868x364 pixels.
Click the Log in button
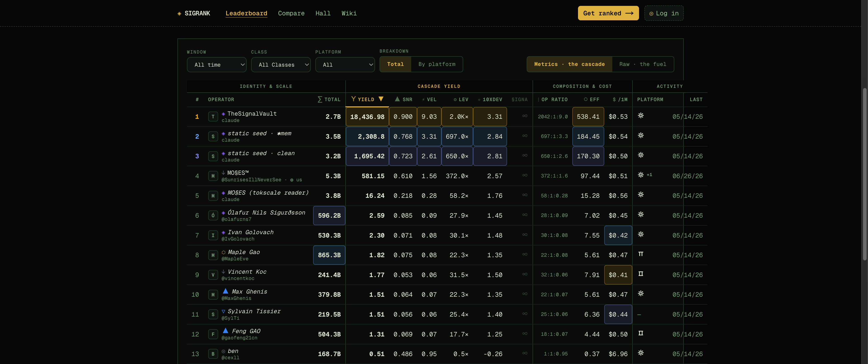click(664, 13)
